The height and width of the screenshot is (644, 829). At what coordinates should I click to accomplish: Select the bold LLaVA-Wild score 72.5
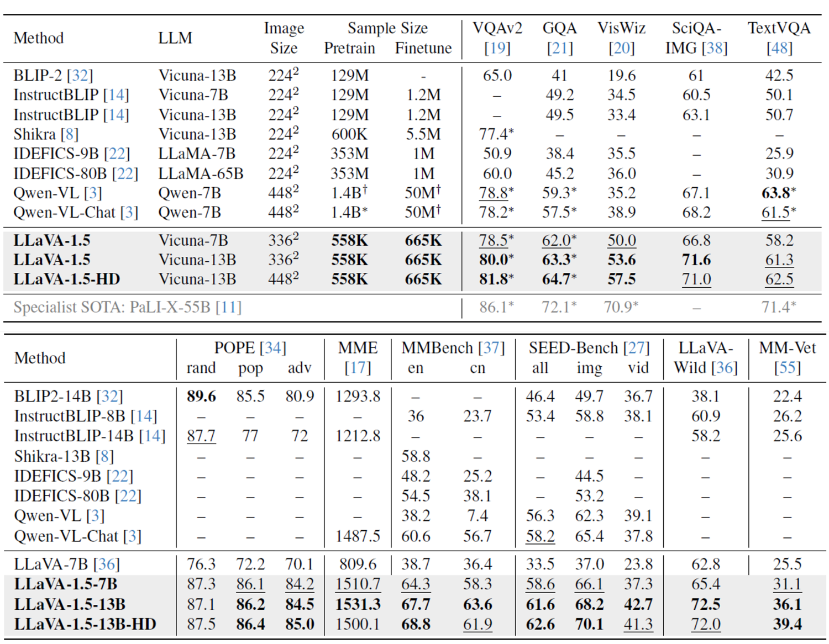[x=706, y=604]
